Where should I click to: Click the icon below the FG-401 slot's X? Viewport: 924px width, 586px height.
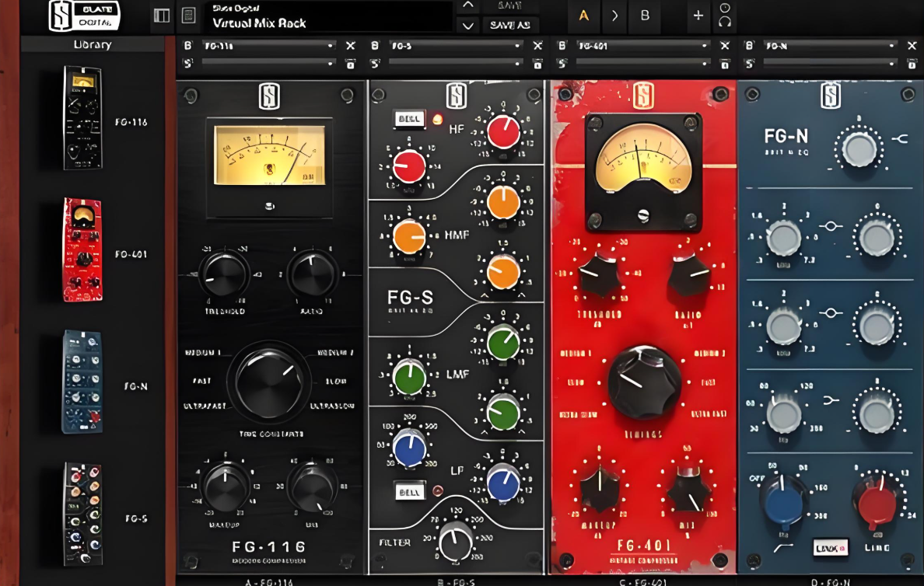(x=725, y=64)
